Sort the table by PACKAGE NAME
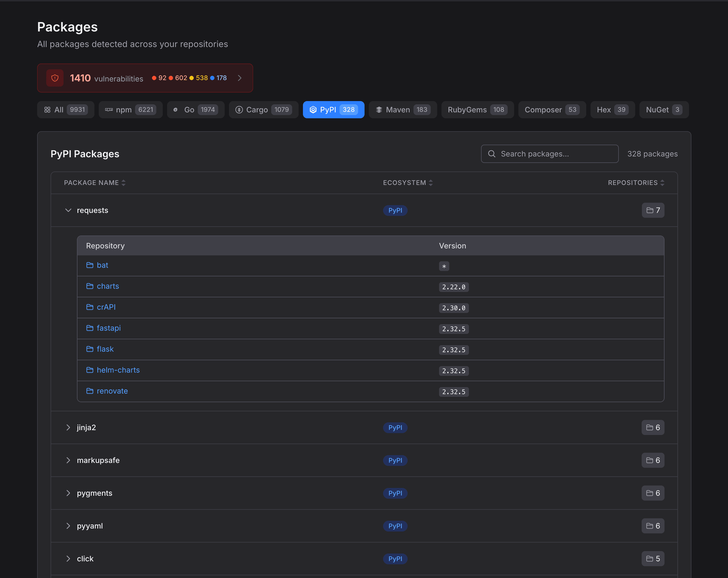The image size is (728, 578). pyautogui.click(x=123, y=183)
